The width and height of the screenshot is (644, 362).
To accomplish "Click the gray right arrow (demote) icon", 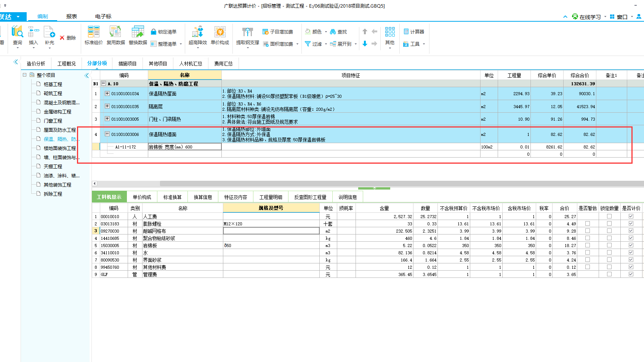I will [x=374, y=44].
